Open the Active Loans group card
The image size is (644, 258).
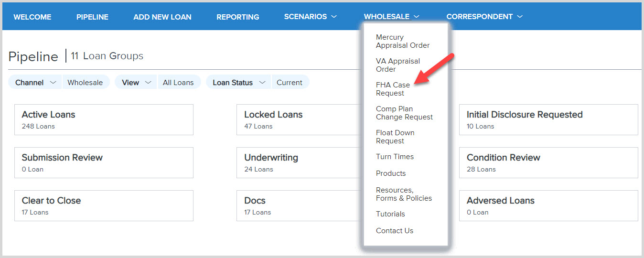(104, 120)
